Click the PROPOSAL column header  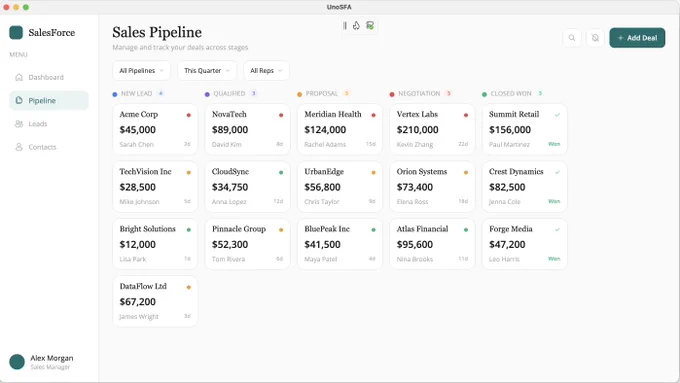(322, 94)
